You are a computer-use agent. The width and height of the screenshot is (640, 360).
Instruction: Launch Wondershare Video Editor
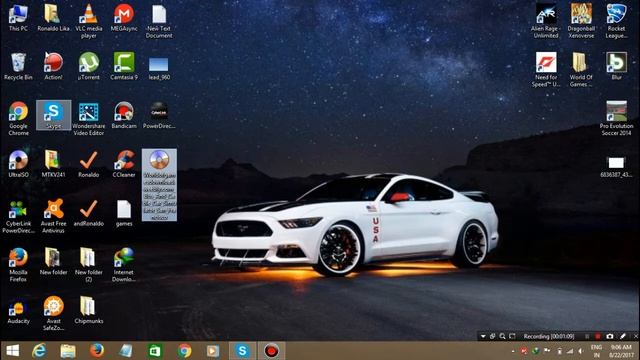(x=89, y=118)
